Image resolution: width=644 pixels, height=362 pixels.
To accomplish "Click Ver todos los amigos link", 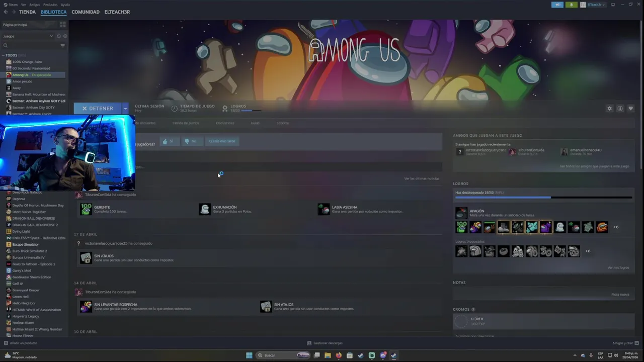I will coord(594,166).
